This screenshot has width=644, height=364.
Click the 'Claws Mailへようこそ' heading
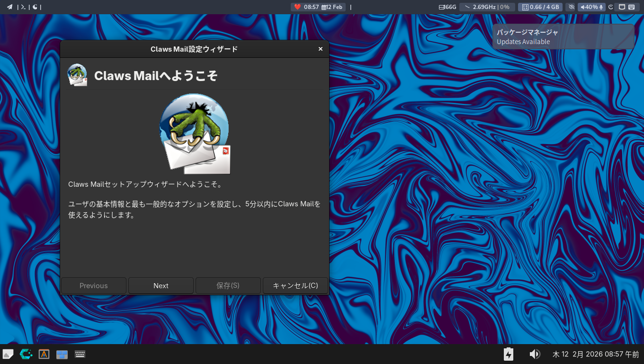(x=156, y=76)
